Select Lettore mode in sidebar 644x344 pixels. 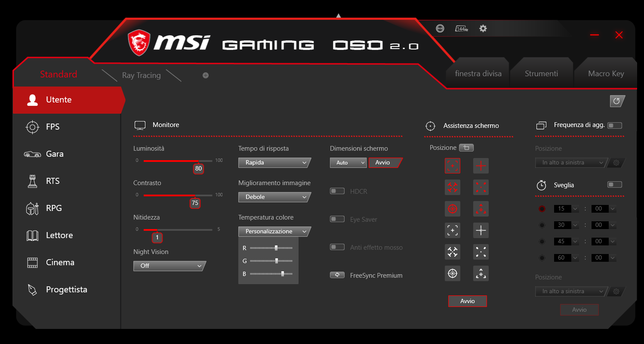[67, 236]
